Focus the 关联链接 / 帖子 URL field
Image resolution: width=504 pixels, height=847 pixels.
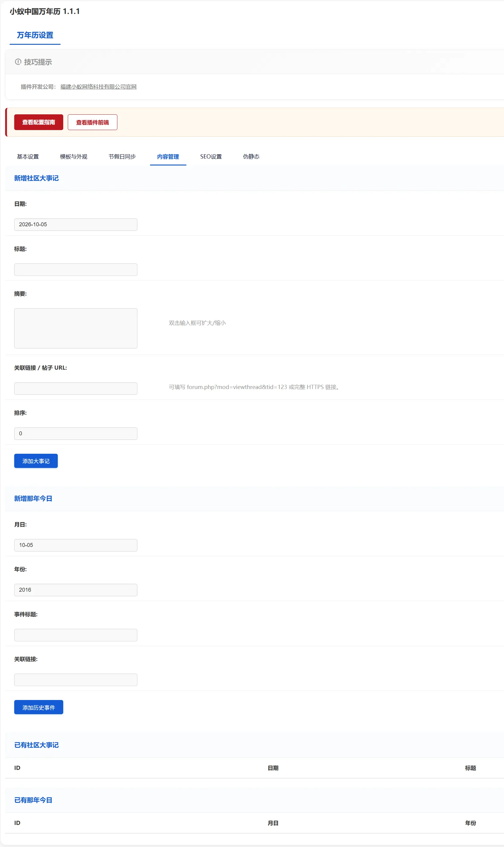coord(76,388)
